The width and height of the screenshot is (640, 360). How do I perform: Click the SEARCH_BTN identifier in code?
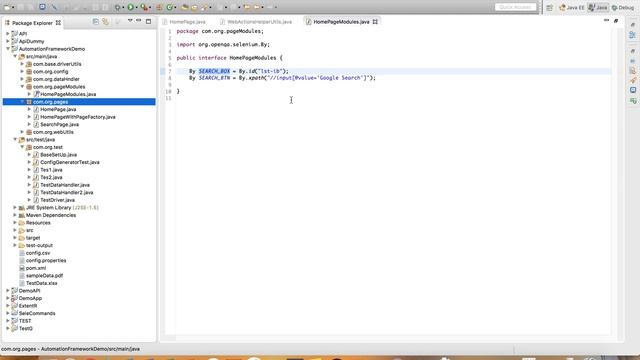[214, 78]
